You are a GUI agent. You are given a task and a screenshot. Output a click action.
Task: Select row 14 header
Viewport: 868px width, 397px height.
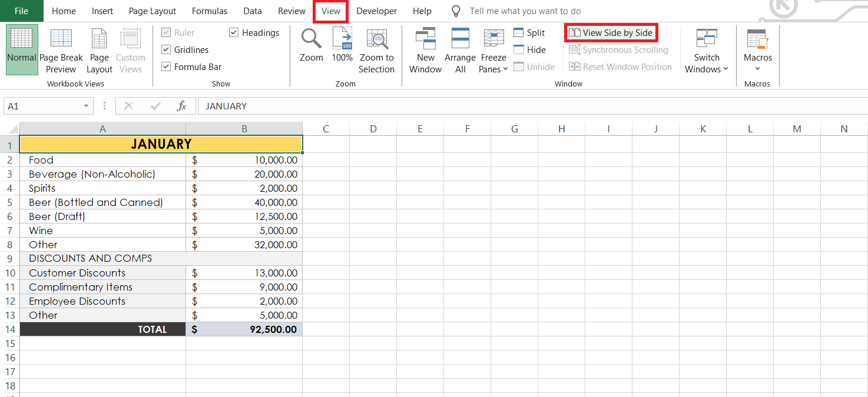pyautogui.click(x=10, y=329)
